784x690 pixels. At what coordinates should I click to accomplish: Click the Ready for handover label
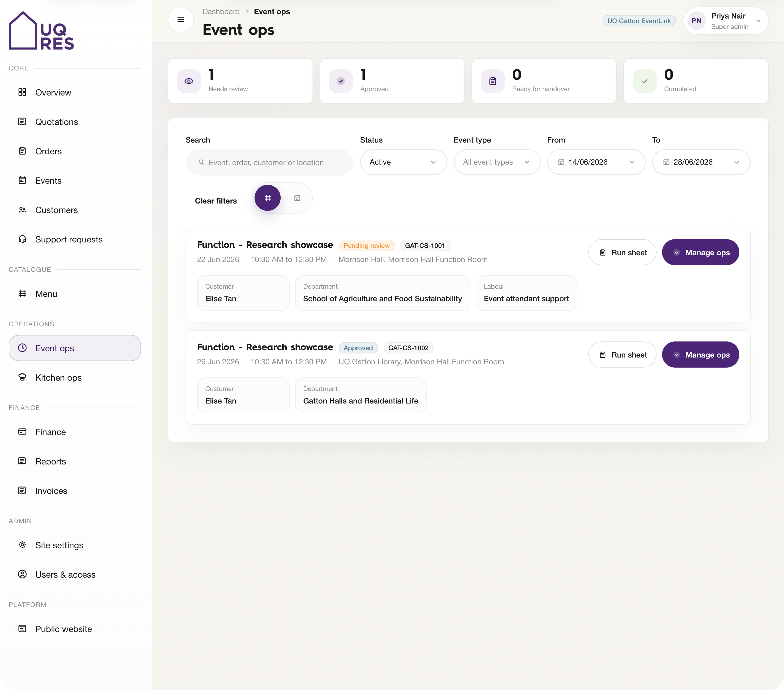pos(541,89)
